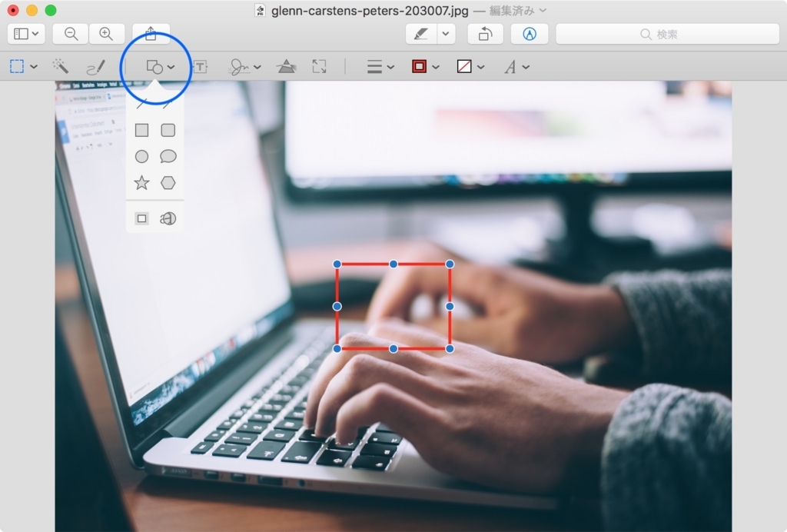Select the highlighter pen button
The image size is (787, 532).
421,34
